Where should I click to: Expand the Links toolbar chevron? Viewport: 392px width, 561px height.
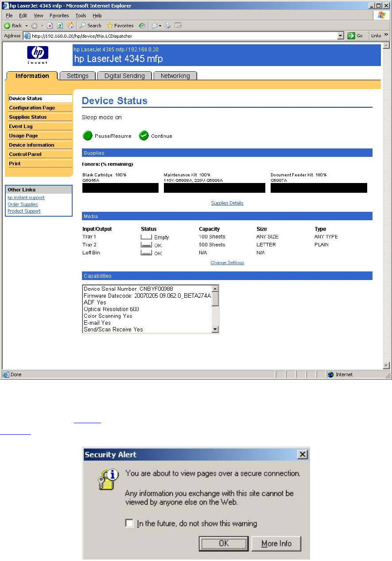pyautogui.click(x=386, y=35)
